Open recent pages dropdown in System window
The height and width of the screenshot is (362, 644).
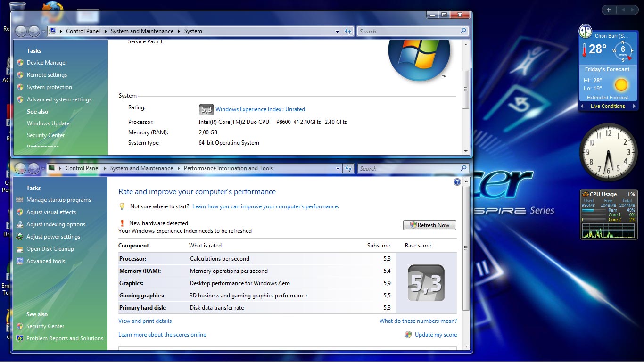(43, 32)
